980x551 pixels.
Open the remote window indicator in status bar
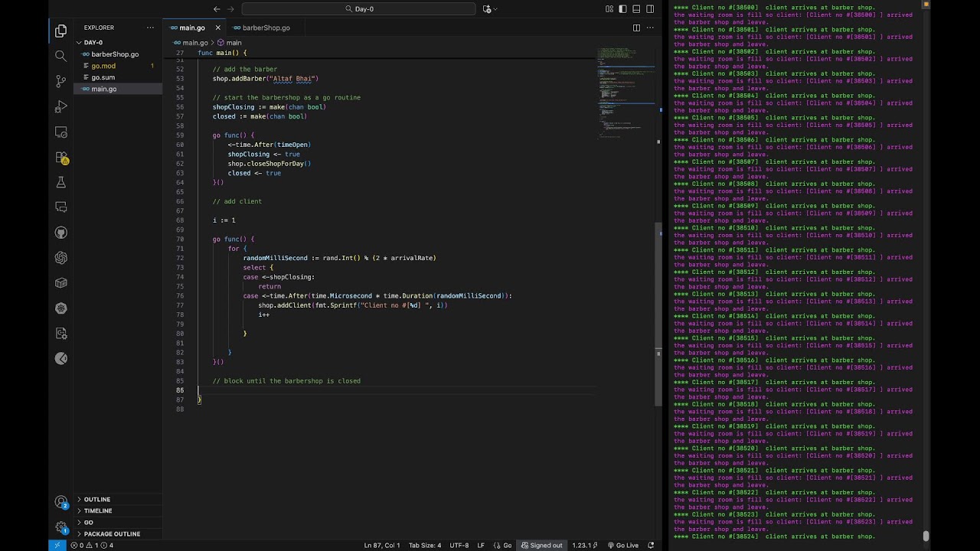coord(57,545)
